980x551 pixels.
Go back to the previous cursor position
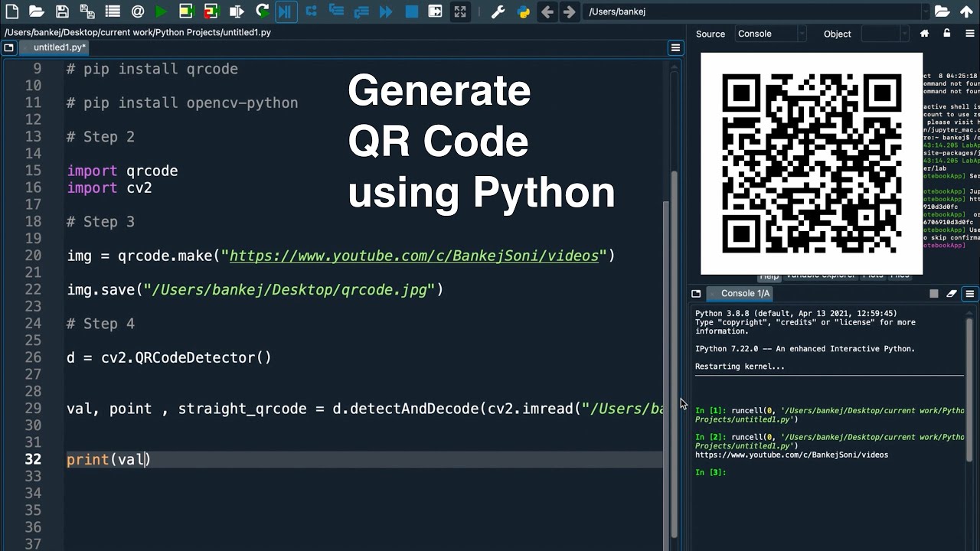coord(547,11)
